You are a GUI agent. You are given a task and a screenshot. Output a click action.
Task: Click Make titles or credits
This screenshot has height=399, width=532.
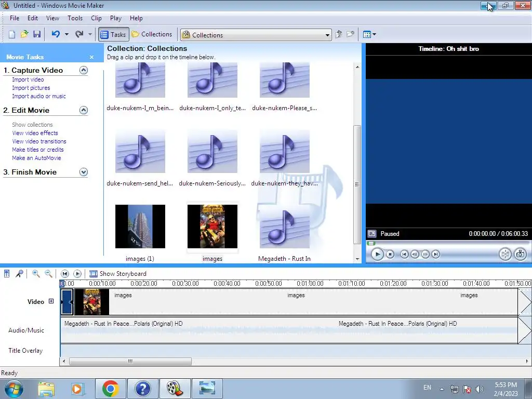[37, 150]
